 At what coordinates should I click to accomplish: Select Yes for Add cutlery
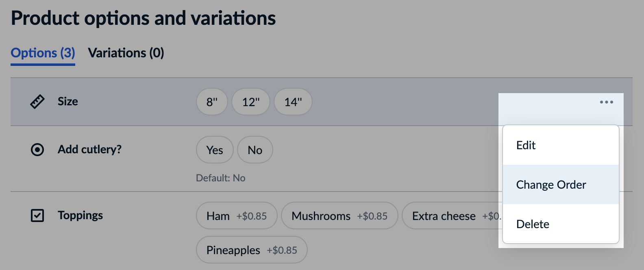click(215, 150)
